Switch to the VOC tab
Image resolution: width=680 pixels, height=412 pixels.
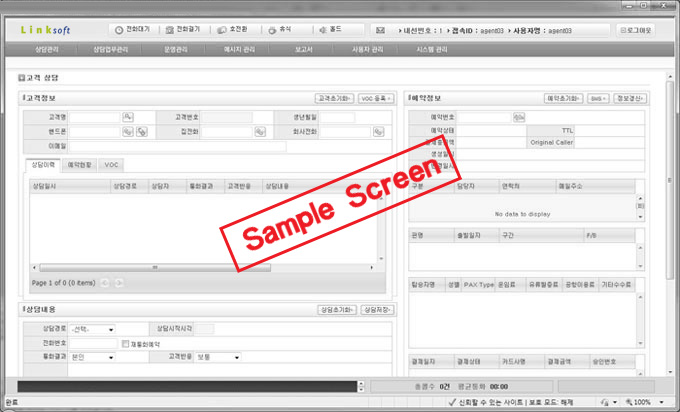tap(112, 164)
